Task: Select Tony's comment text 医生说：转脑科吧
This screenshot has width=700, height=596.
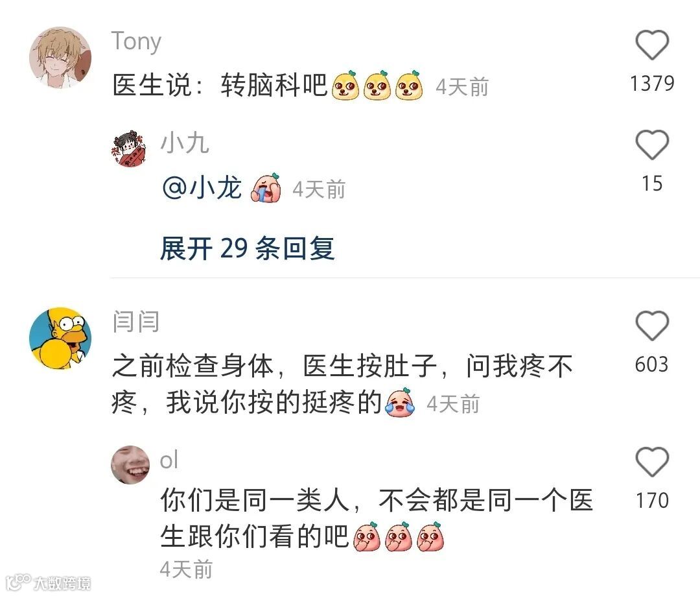Action: click(220, 85)
